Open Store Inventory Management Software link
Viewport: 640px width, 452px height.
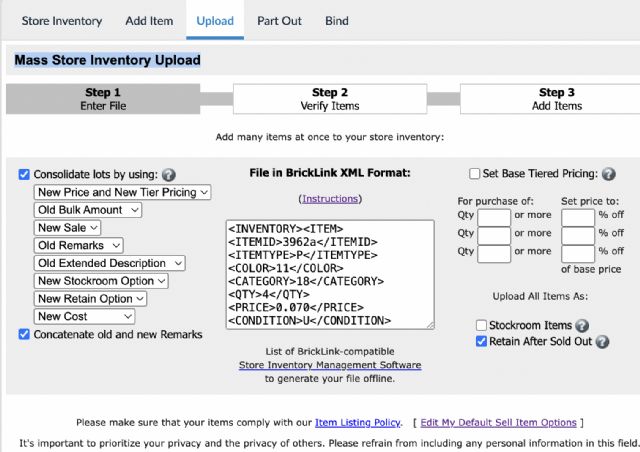point(330,366)
